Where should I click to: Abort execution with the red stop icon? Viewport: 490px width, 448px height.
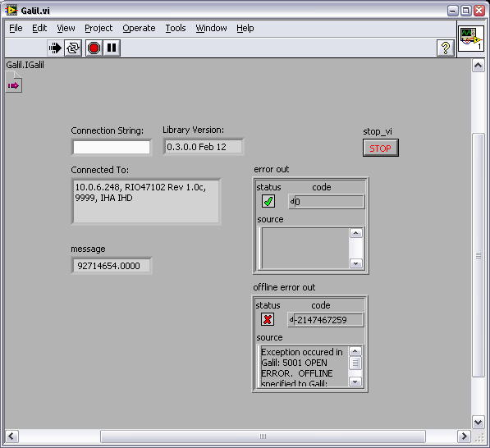pyautogui.click(x=94, y=48)
